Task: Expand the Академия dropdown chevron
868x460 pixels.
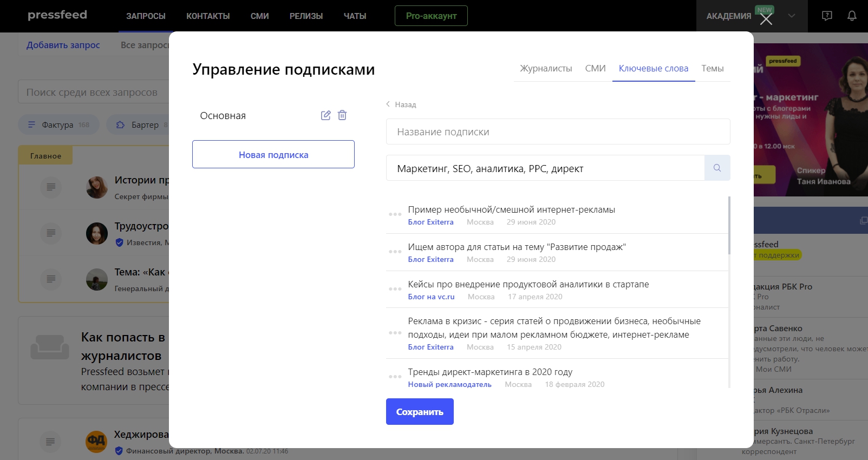Action: 792,16
